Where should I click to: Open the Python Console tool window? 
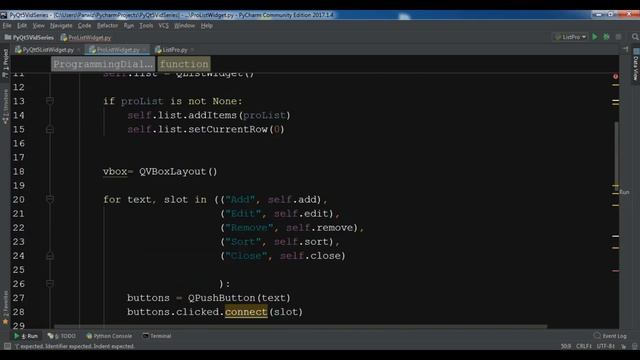point(109,336)
